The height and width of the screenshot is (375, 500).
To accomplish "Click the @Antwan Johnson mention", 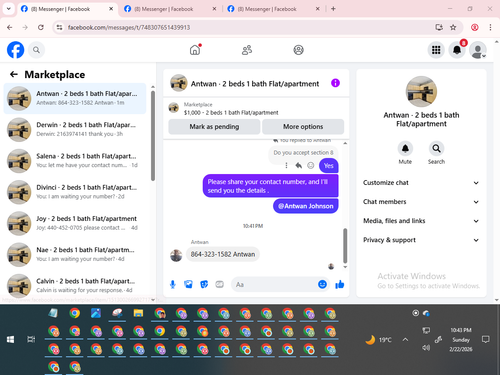I will (x=306, y=206).
